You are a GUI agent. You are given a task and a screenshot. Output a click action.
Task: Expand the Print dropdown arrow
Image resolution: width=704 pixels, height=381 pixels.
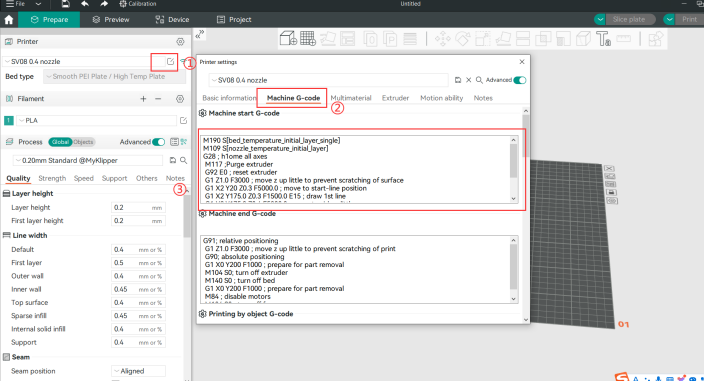click(669, 19)
